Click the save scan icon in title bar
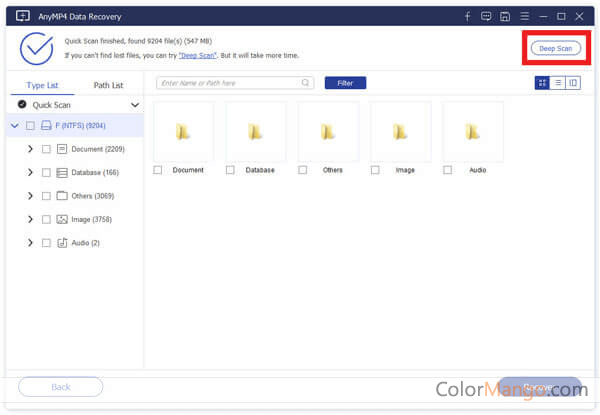Screen dimensions: 600x415 coord(505,16)
